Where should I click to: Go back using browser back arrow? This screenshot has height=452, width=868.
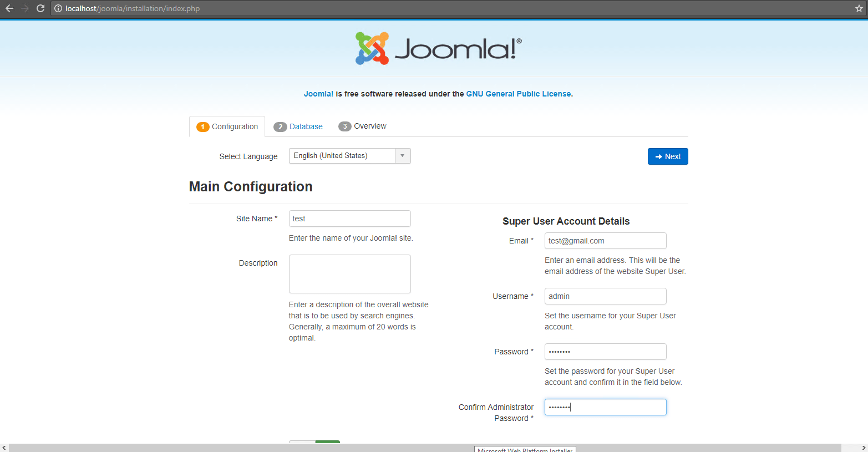pos(9,8)
